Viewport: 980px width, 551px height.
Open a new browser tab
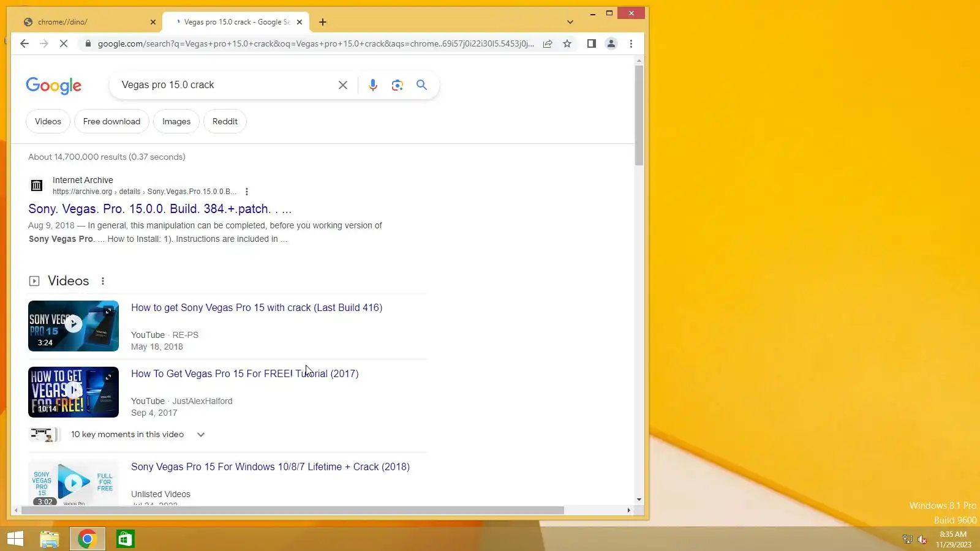(323, 22)
